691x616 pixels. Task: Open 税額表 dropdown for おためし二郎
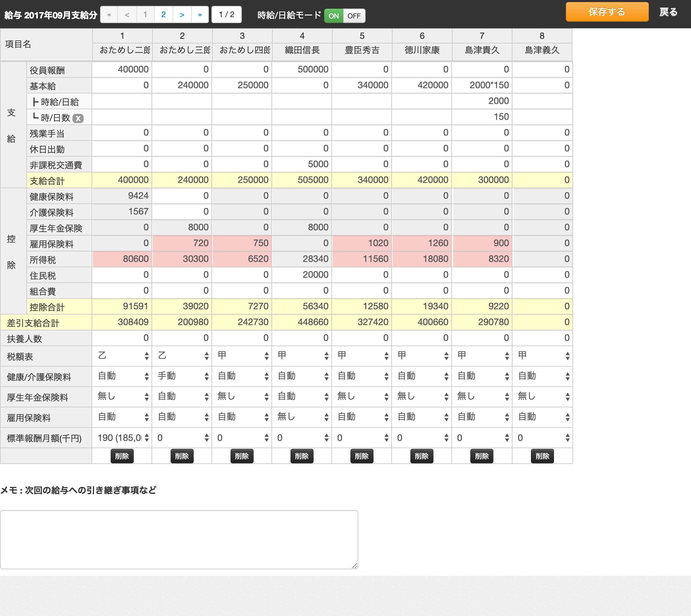123,356
